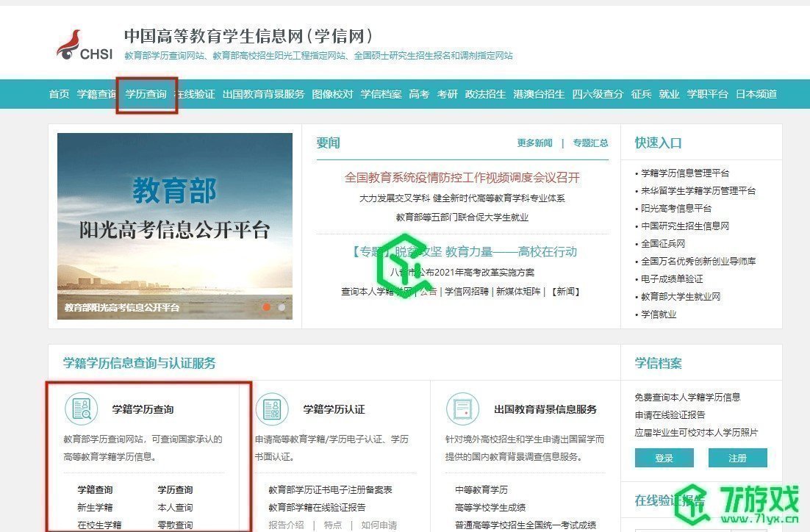The image size is (810, 532).
Task: Click the 登录 button
Action: [x=664, y=457]
